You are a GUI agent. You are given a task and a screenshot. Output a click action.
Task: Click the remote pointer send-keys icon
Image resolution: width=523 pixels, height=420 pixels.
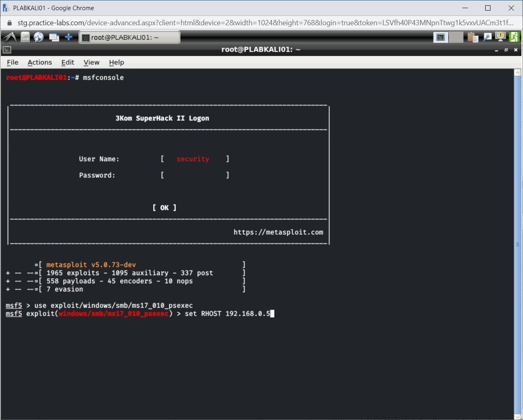click(x=487, y=37)
